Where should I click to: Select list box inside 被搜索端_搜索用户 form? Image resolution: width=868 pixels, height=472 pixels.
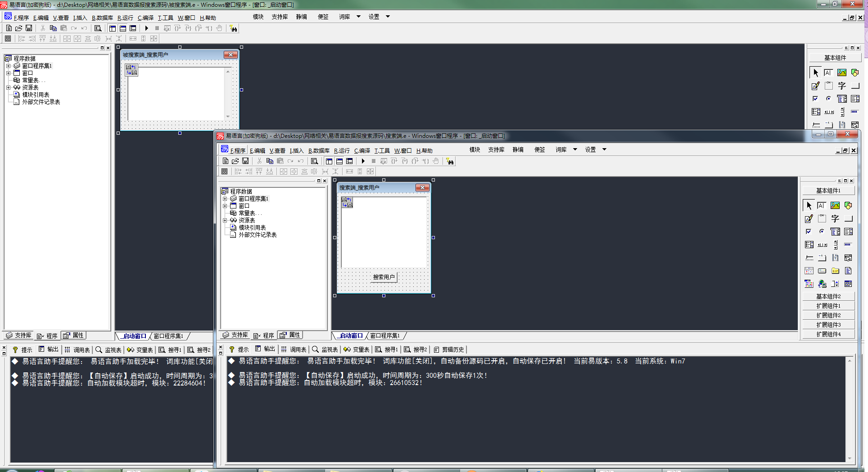179,94
